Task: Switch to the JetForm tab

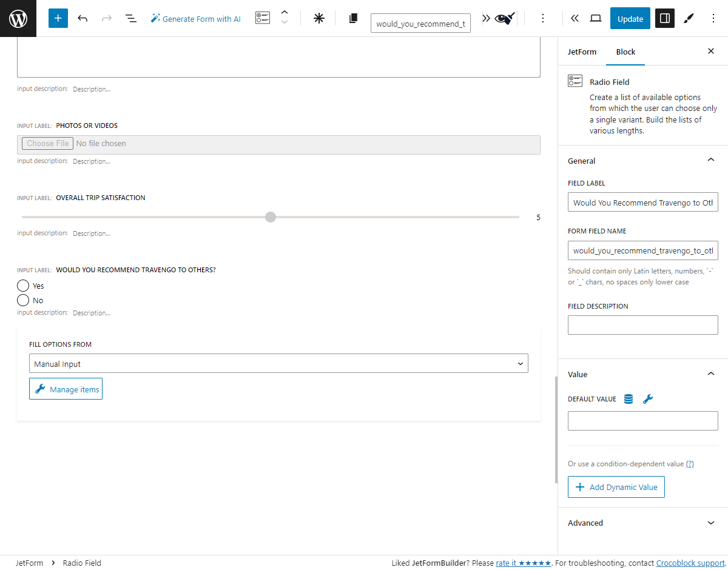Action: click(582, 52)
